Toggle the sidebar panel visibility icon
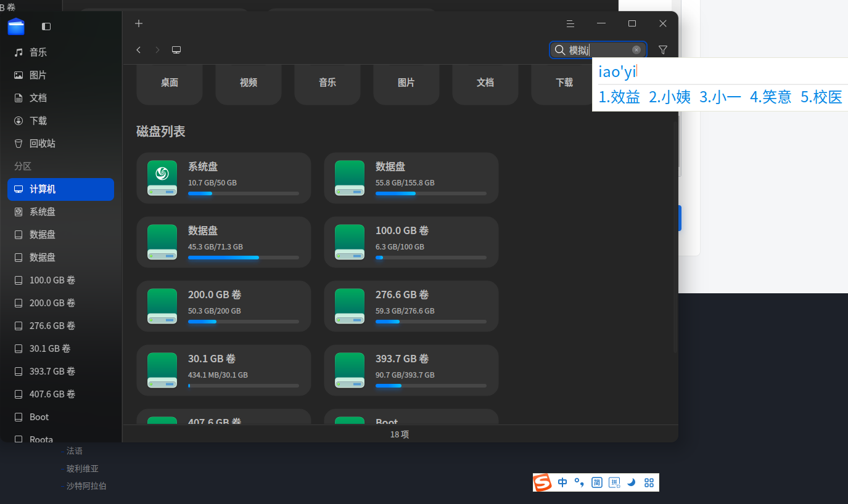Viewport: 848px width, 504px height. point(46,26)
